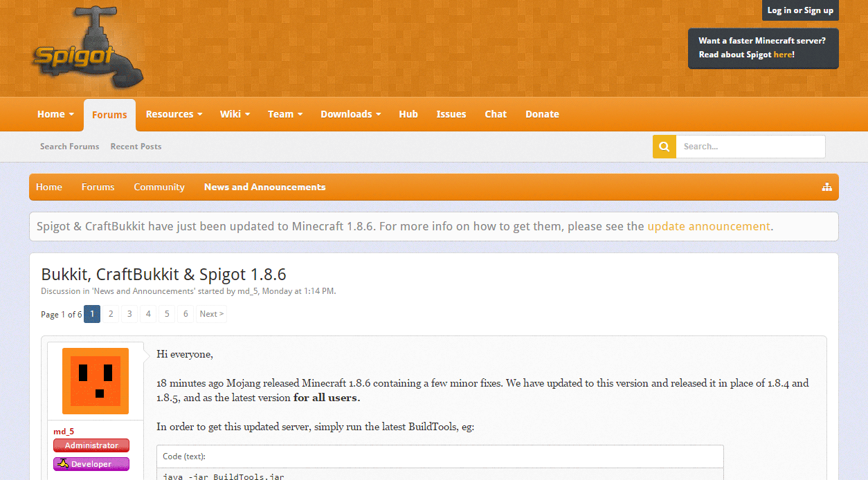Click the Spigot faucet logo
This screenshot has width=868, height=480.
click(x=88, y=48)
